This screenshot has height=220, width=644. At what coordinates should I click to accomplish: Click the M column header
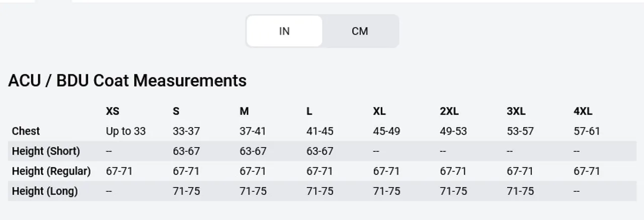point(244,111)
